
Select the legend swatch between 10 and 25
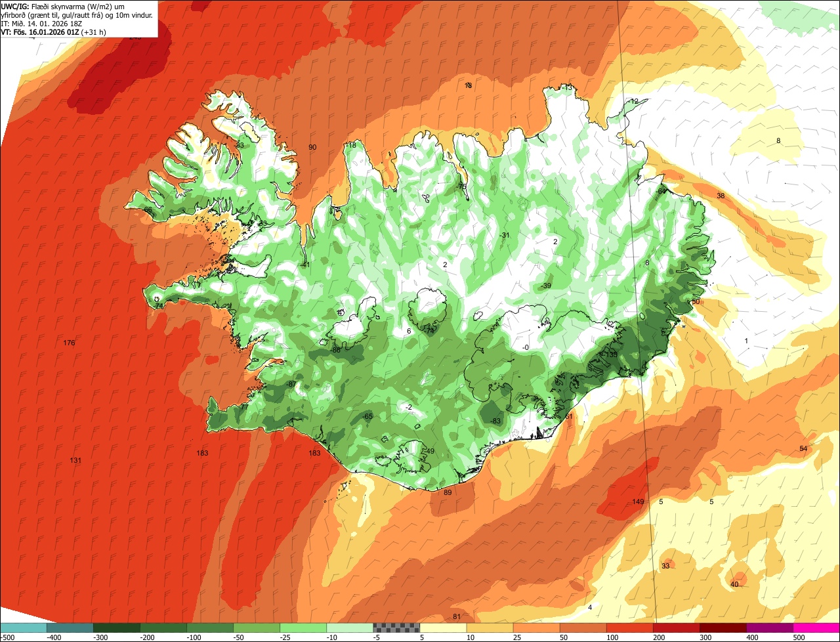pos(490,628)
